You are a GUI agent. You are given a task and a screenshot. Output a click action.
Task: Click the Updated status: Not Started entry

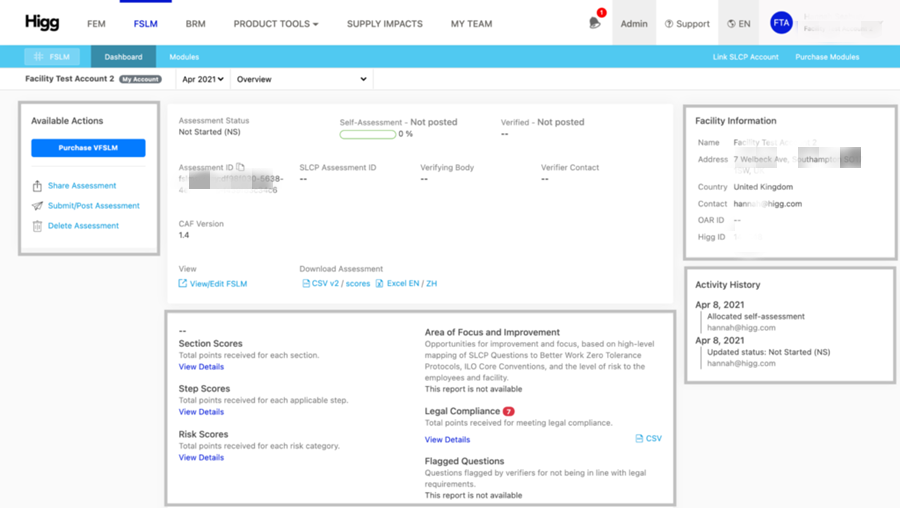(768, 352)
